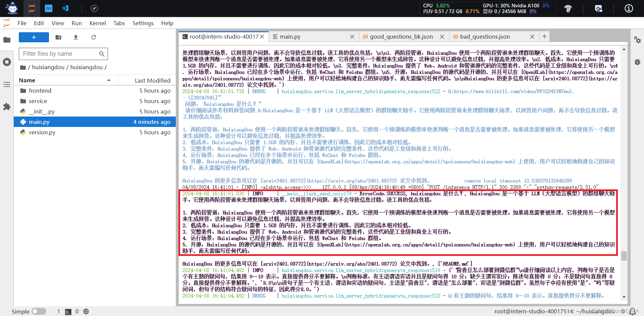Click terminal scroll up arrow
This screenshot has height=316, width=644.
pyautogui.click(x=624, y=49)
